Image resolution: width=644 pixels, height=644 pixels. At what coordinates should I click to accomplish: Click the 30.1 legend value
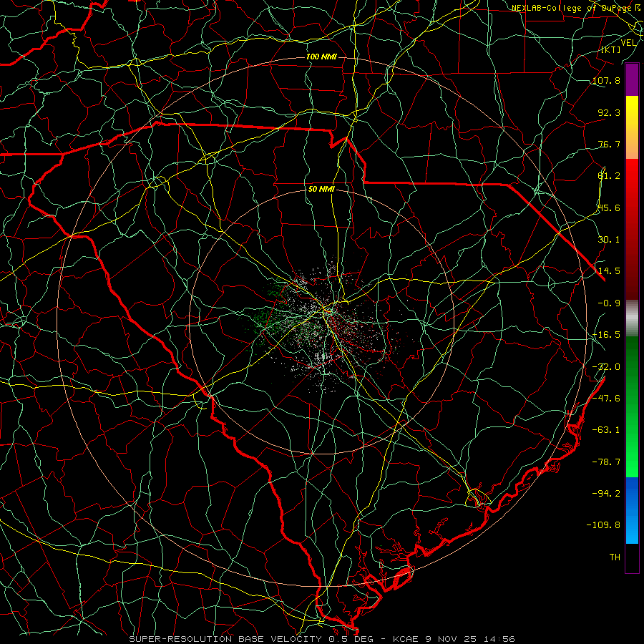click(609, 240)
